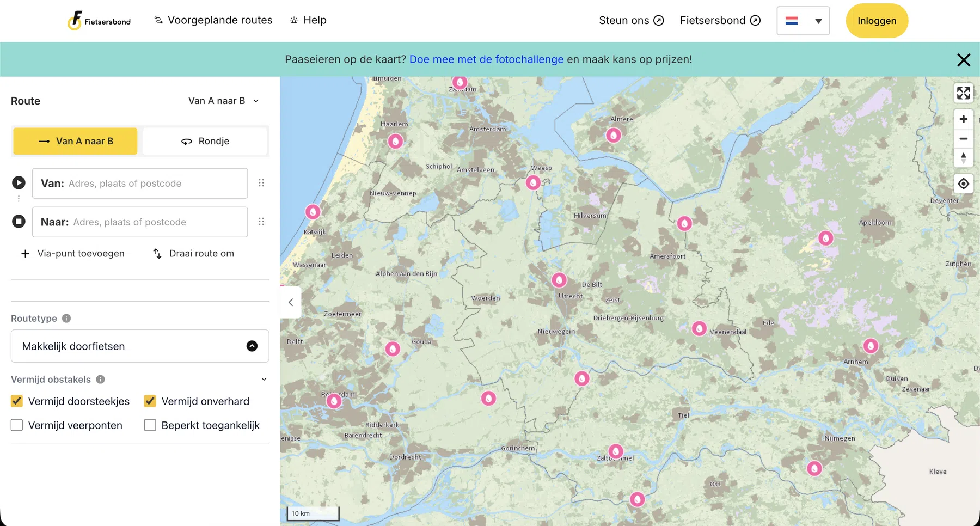Collapse the Vermijd obstakels section
The width and height of the screenshot is (980, 526).
[264, 380]
